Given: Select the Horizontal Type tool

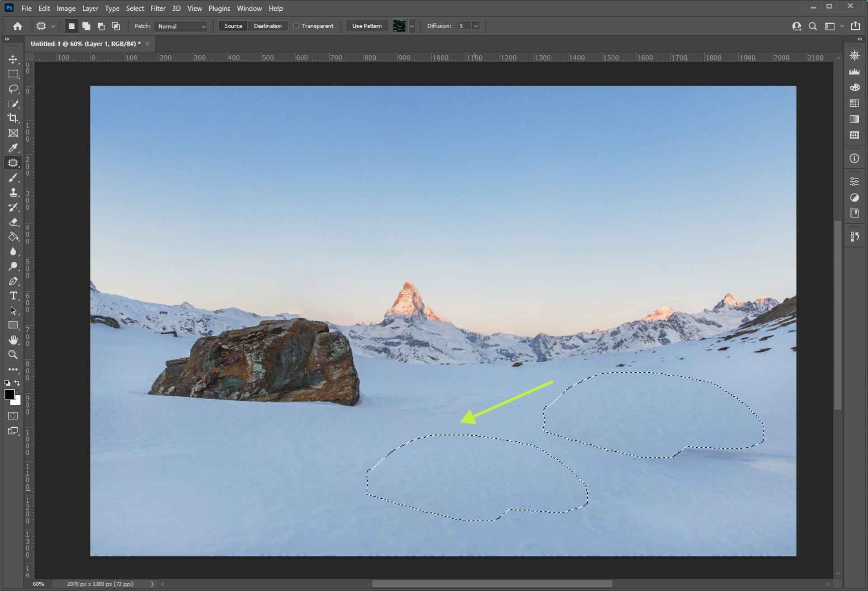Looking at the screenshot, I should 13,296.
